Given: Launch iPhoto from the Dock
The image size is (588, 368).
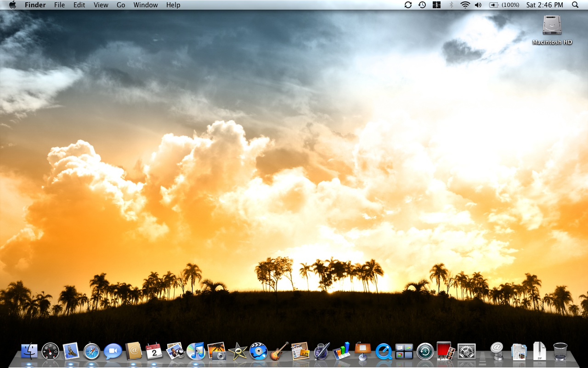Looking at the screenshot, I should [217, 351].
